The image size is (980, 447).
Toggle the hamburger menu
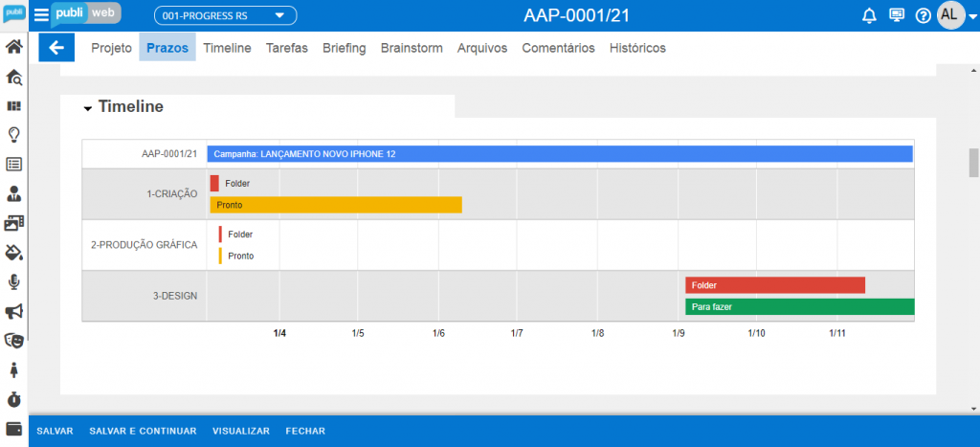tap(41, 15)
